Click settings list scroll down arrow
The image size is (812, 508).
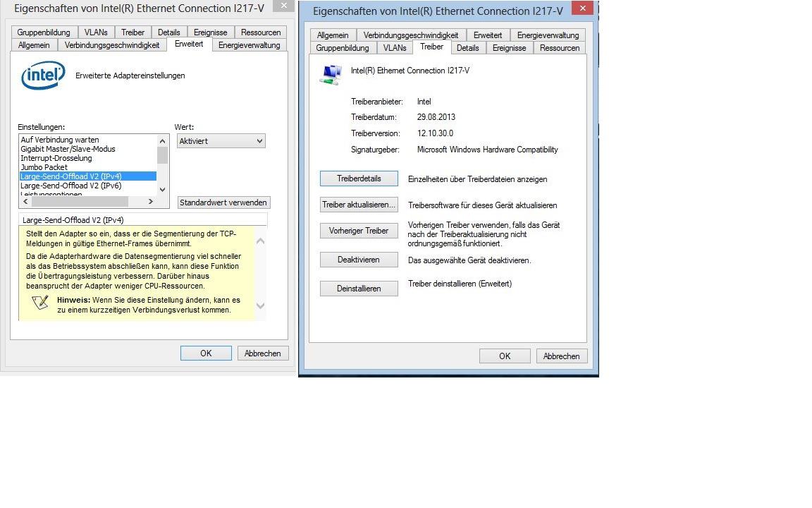pyautogui.click(x=163, y=190)
